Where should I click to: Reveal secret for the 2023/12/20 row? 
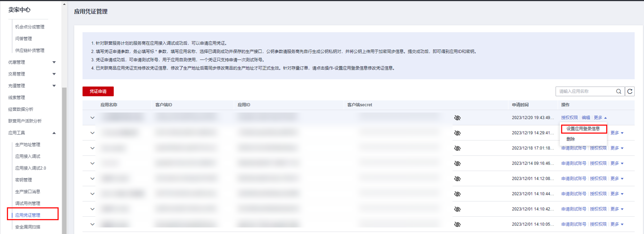[457, 118]
